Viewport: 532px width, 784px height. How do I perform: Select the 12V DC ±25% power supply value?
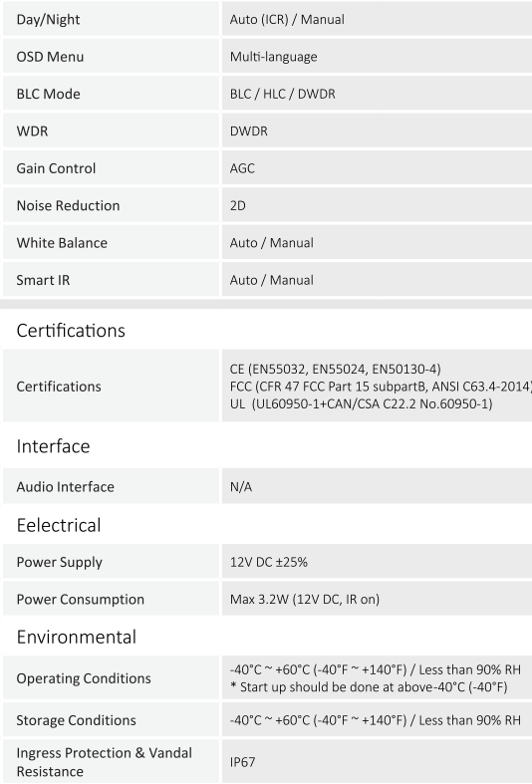pos(269,562)
